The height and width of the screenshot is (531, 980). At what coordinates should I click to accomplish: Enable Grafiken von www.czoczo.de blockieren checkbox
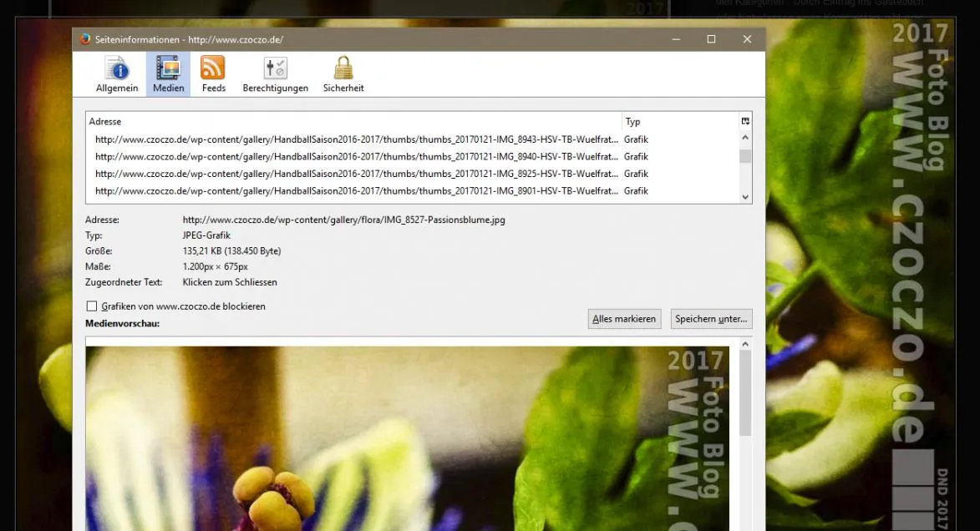92,306
